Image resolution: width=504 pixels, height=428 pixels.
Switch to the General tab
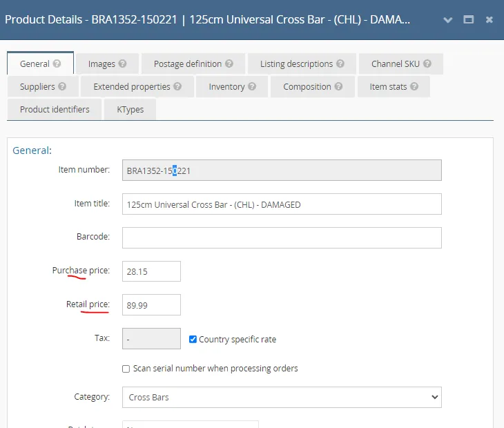40,64
